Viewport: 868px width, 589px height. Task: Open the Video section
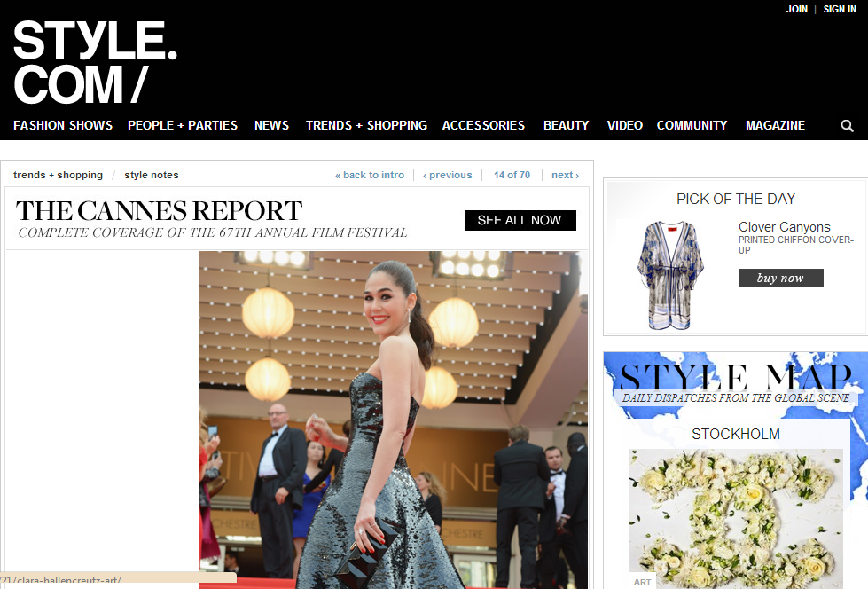pyautogui.click(x=625, y=125)
